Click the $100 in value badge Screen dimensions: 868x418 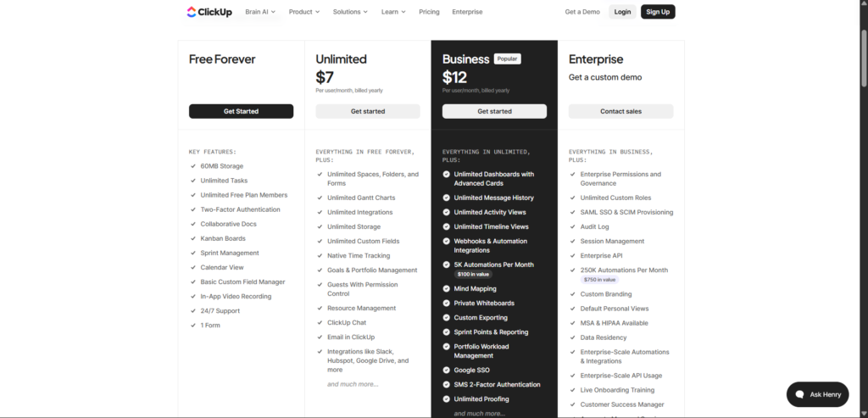pyautogui.click(x=473, y=274)
